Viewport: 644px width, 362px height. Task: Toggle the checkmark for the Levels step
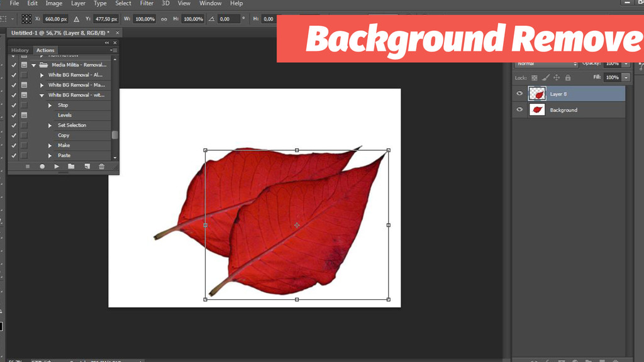pos(14,115)
